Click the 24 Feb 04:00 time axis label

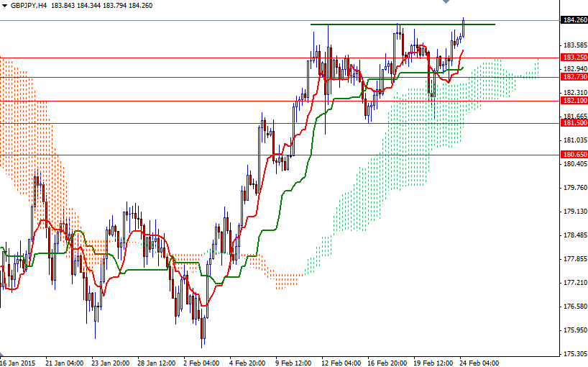tap(479, 363)
